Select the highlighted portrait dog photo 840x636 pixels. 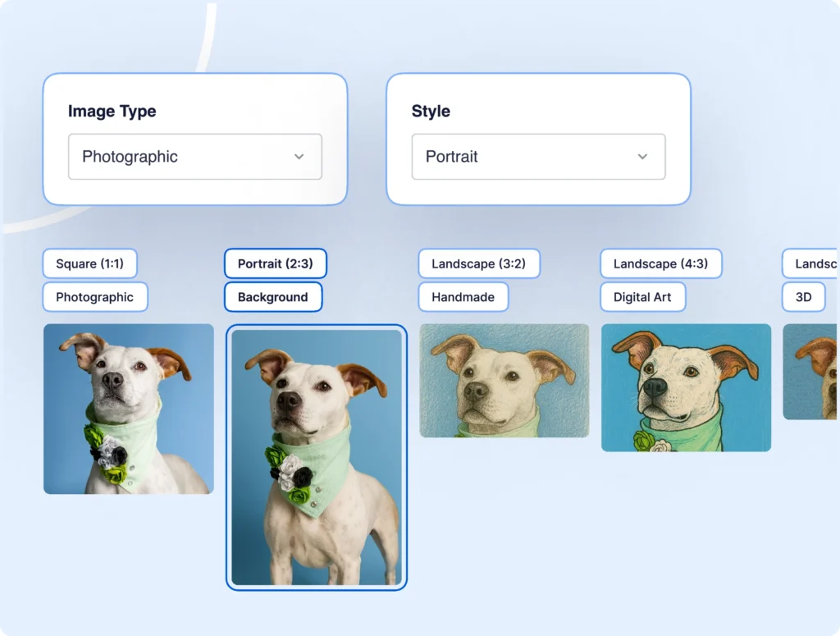(317, 457)
